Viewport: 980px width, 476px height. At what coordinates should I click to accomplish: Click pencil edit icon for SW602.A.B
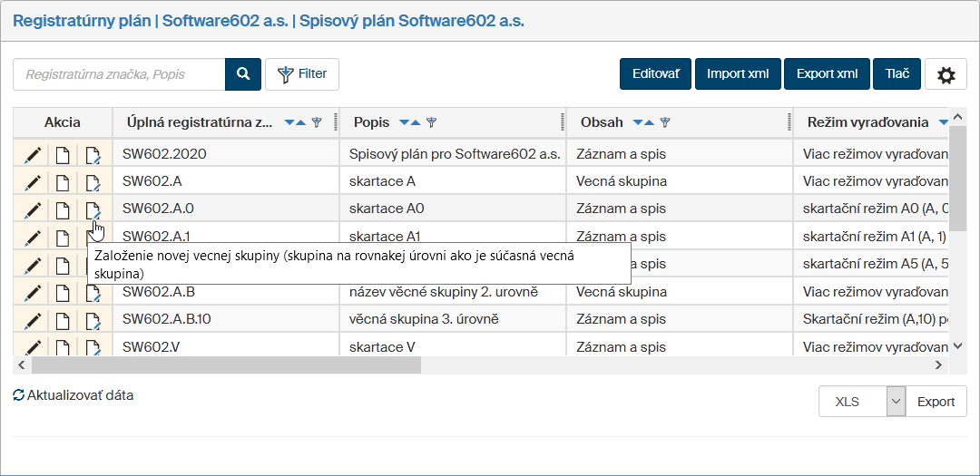pos(33,294)
